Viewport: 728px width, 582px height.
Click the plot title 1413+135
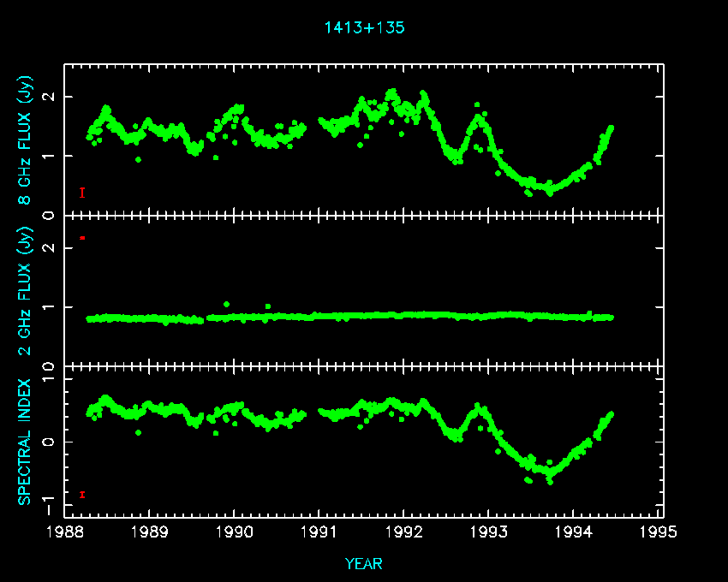pyautogui.click(x=364, y=27)
